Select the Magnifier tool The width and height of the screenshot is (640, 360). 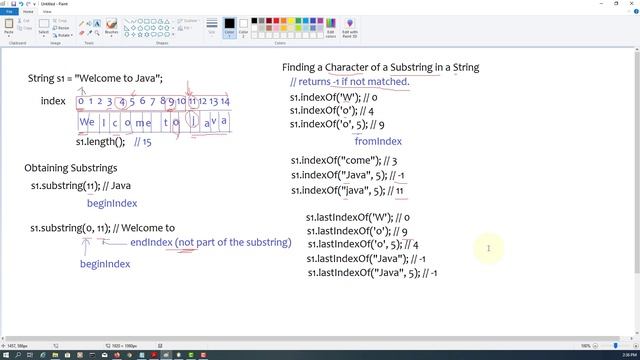pyautogui.click(x=97, y=32)
